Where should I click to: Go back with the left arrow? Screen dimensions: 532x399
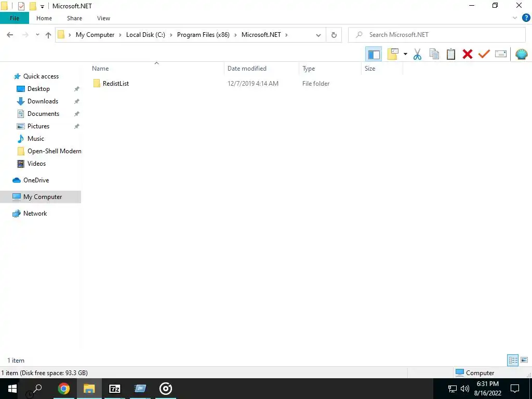(x=10, y=35)
